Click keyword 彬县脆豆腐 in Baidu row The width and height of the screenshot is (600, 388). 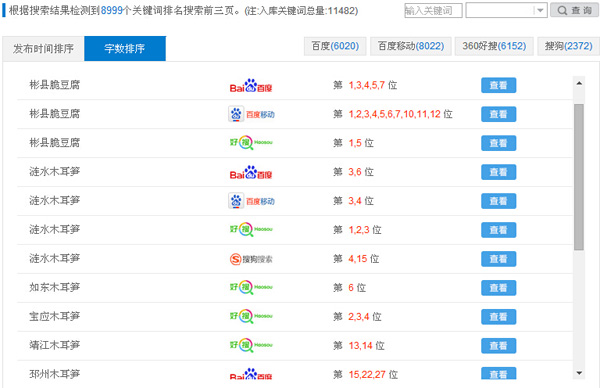click(x=55, y=85)
